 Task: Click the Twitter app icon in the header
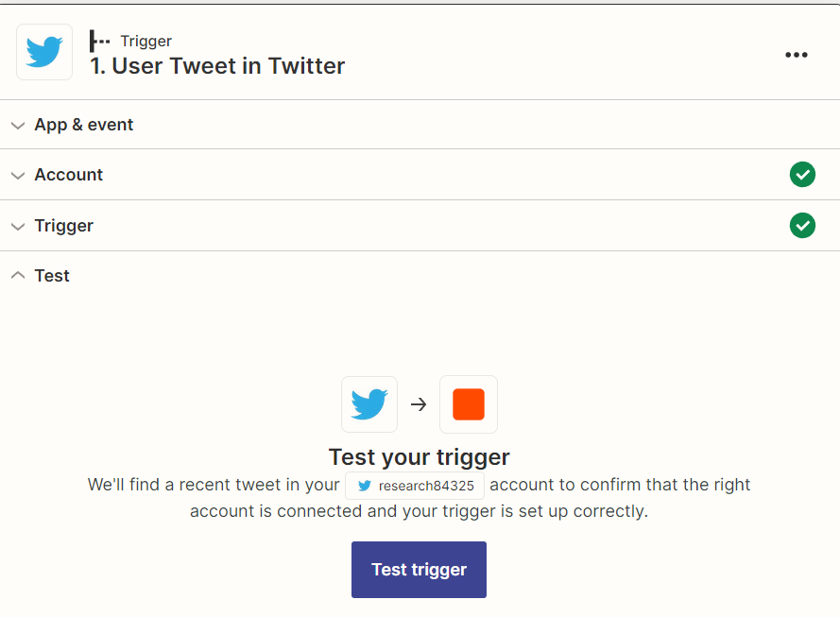click(44, 52)
